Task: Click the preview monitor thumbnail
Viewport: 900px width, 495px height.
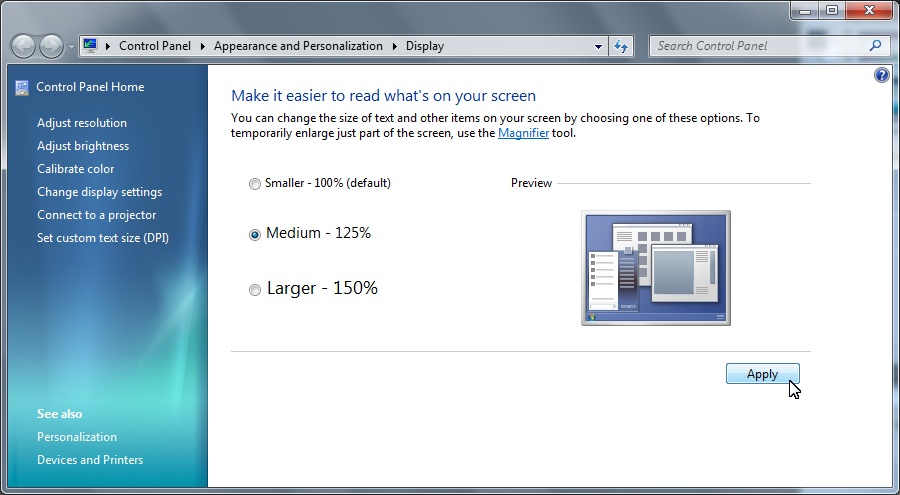Action: pos(656,268)
